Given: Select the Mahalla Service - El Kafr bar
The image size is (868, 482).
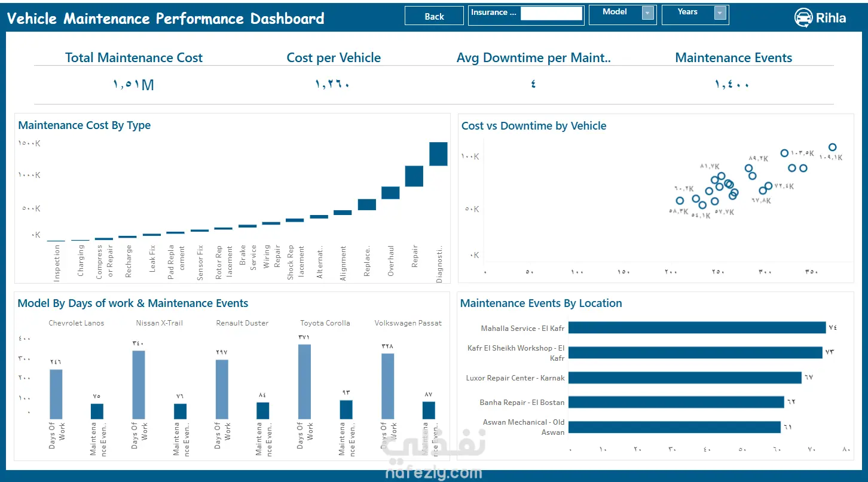Looking at the screenshot, I should 697,328.
